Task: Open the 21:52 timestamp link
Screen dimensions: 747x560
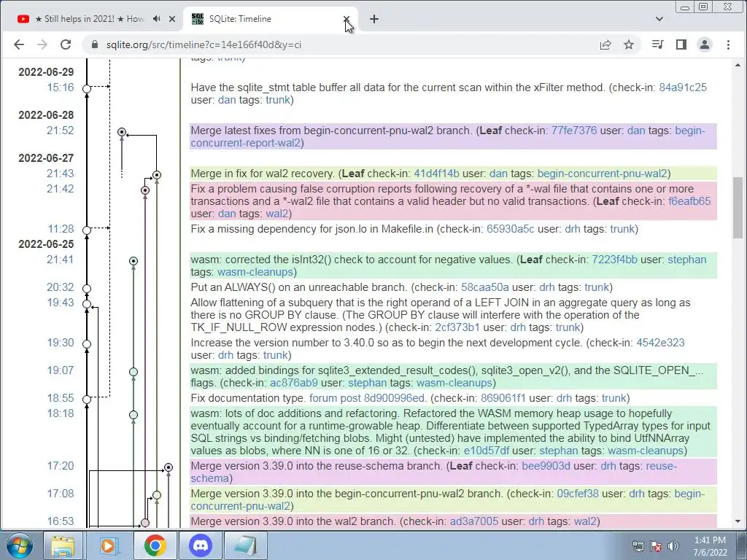Action: pos(60,131)
